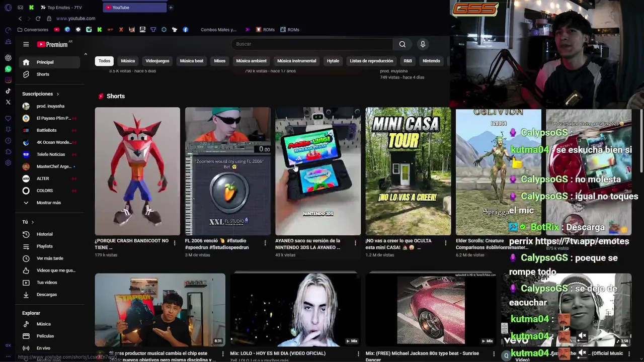This screenshot has height=362, width=644.
Task: Click the orange X bookmark icon
Action: coord(121,30)
